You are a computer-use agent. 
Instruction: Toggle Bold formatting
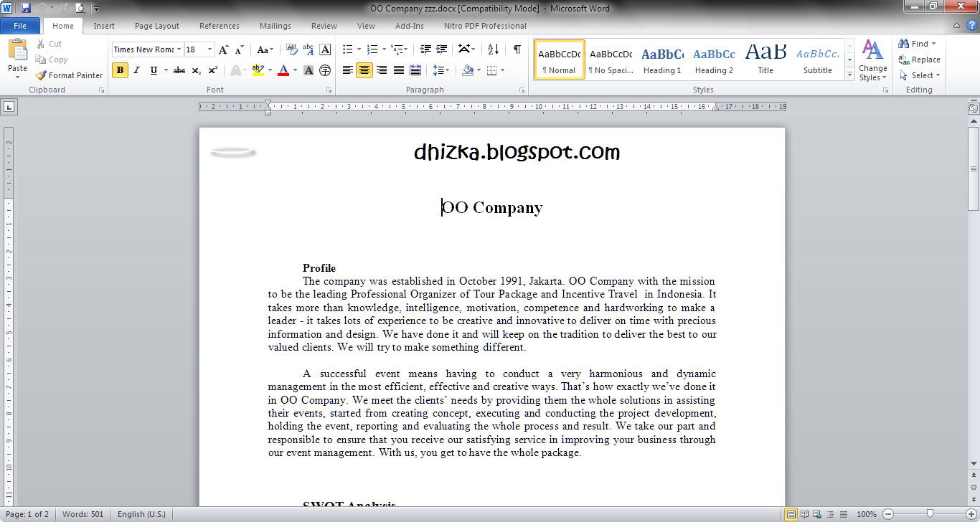(120, 70)
